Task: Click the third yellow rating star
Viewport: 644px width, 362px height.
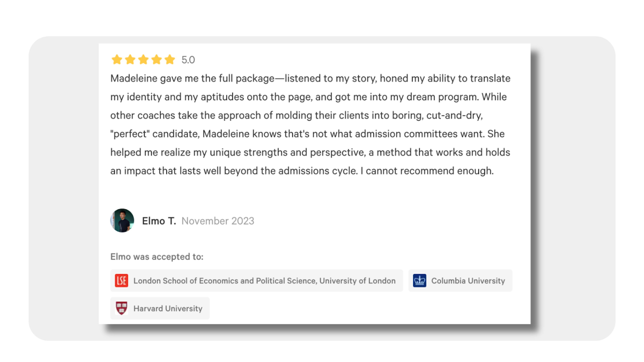Action: tap(143, 59)
